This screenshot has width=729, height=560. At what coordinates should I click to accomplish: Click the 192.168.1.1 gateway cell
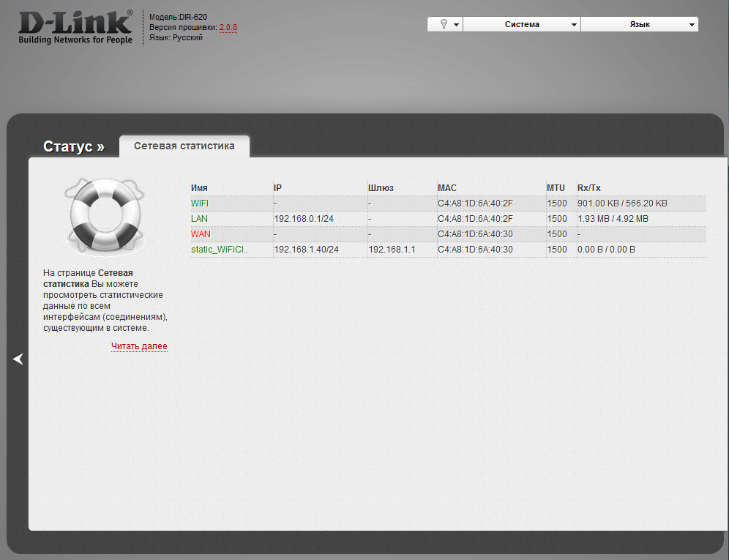(x=392, y=250)
